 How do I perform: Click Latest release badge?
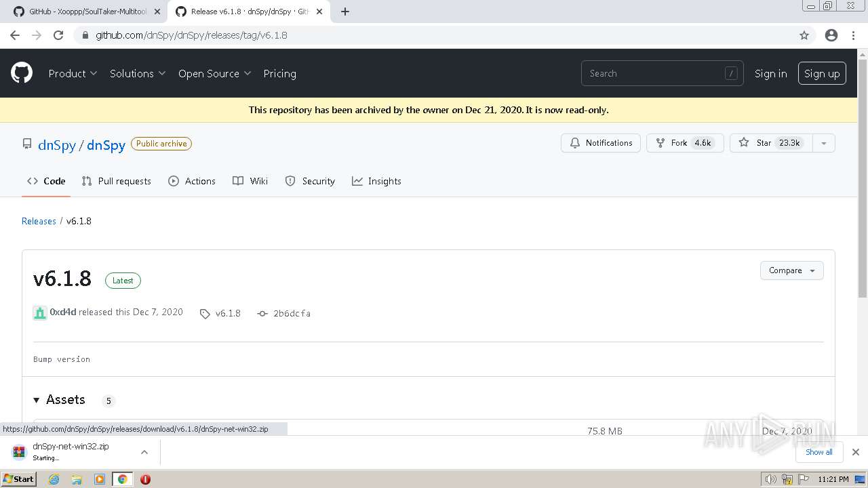123,281
